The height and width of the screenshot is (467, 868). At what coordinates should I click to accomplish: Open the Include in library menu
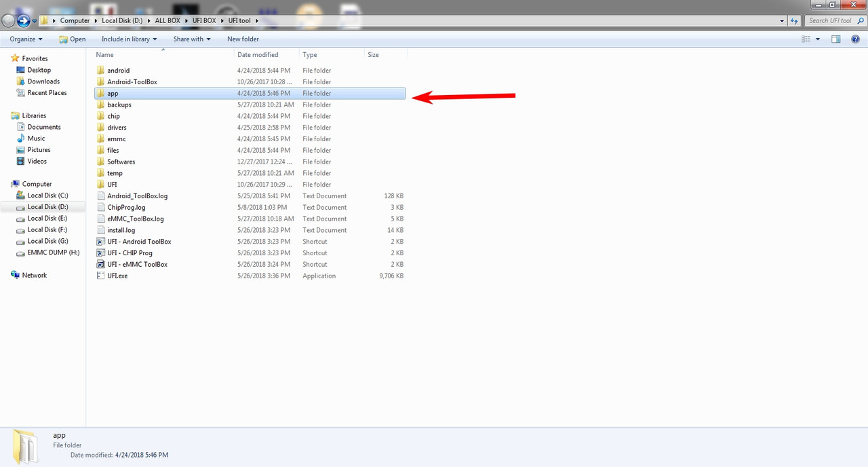click(129, 39)
